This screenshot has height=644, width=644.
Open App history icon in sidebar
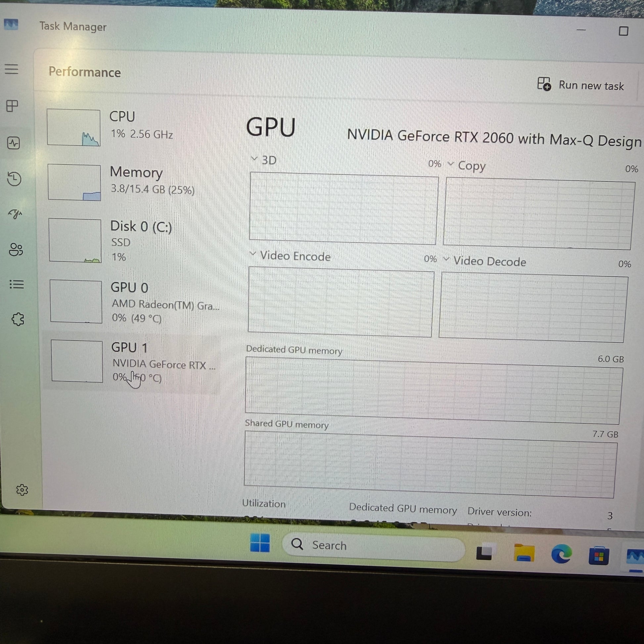coord(14,179)
